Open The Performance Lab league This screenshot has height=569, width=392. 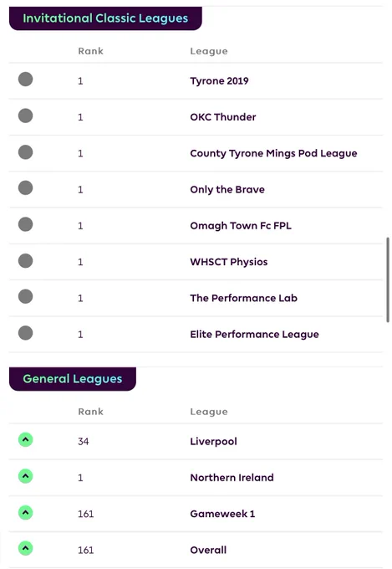pos(244,298)
